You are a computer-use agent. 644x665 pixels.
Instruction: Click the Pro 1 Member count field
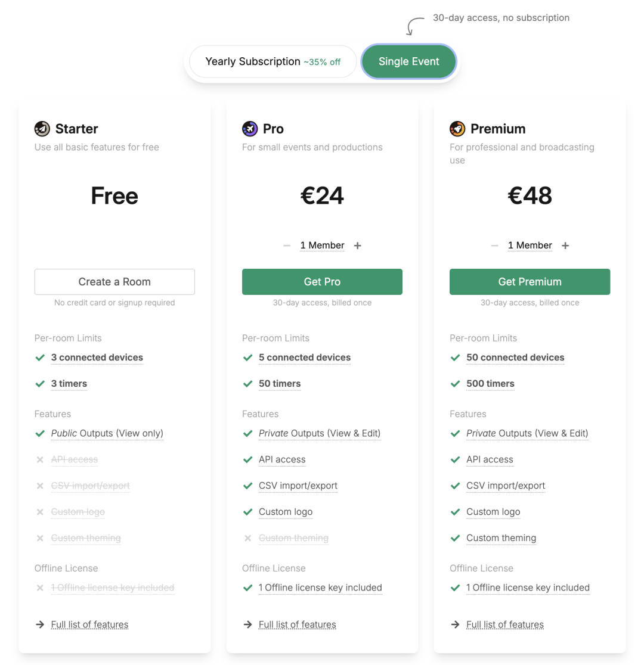point(322,246)
